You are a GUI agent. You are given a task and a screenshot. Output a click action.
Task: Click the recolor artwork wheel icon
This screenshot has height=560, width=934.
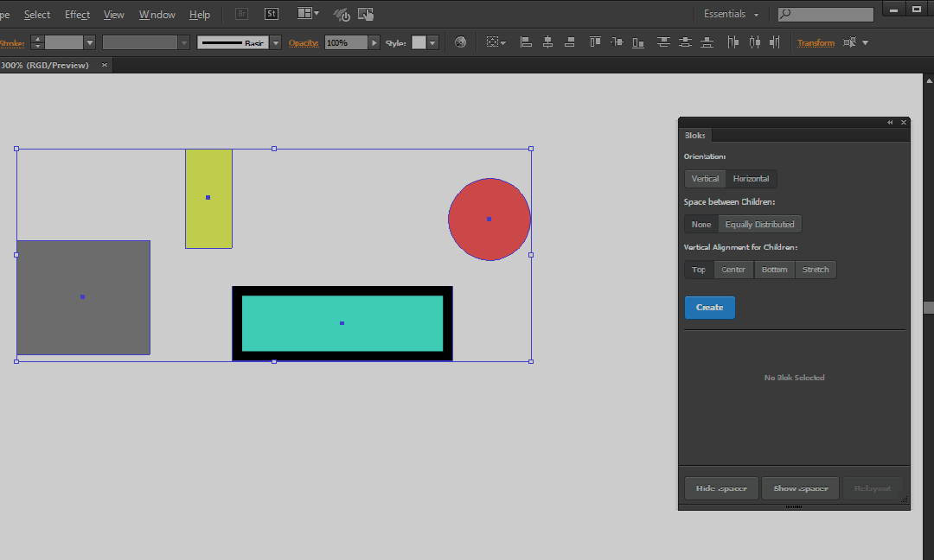[460, 42]
